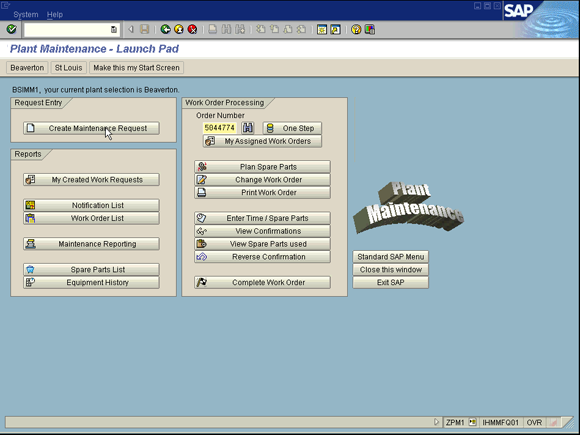Open Equipment History report
The height and width of the screenshot is (435, 580).
[91, 282]
